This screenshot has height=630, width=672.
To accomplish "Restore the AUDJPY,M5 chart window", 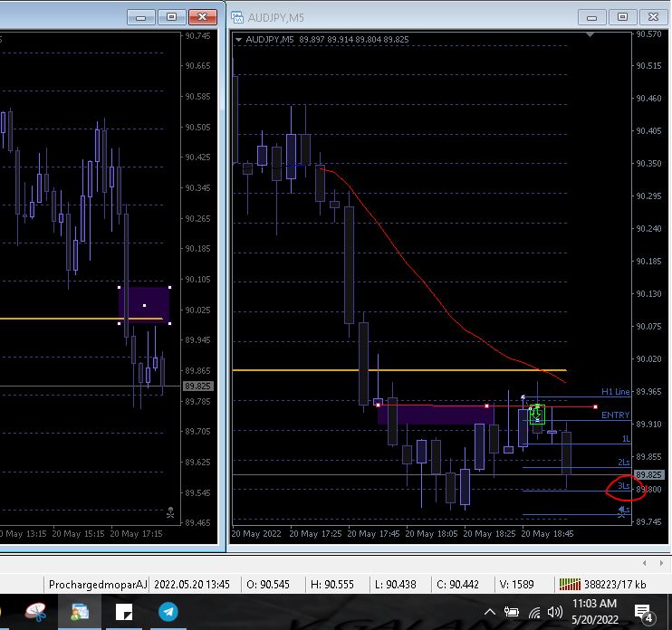I will point(623,17).
